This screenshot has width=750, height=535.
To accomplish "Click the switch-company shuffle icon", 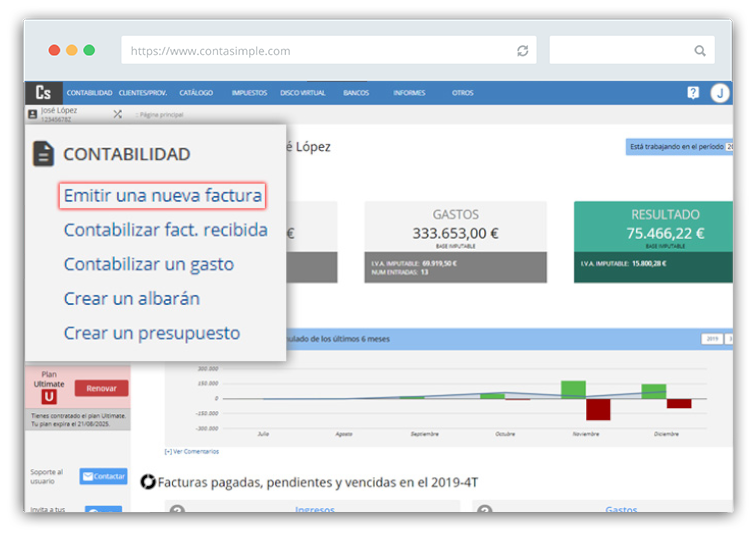I will point(118,115).
